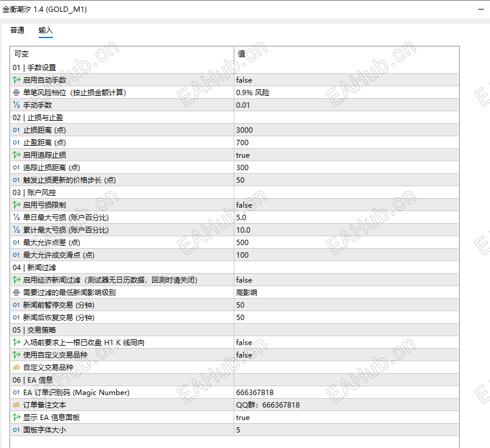Toggle the false value of 启用亏损限制
This screenshot has height=448, width=490.
(244, 205)
